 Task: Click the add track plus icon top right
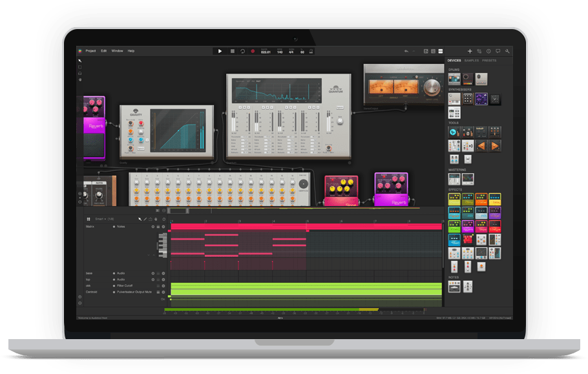(469, 50)
